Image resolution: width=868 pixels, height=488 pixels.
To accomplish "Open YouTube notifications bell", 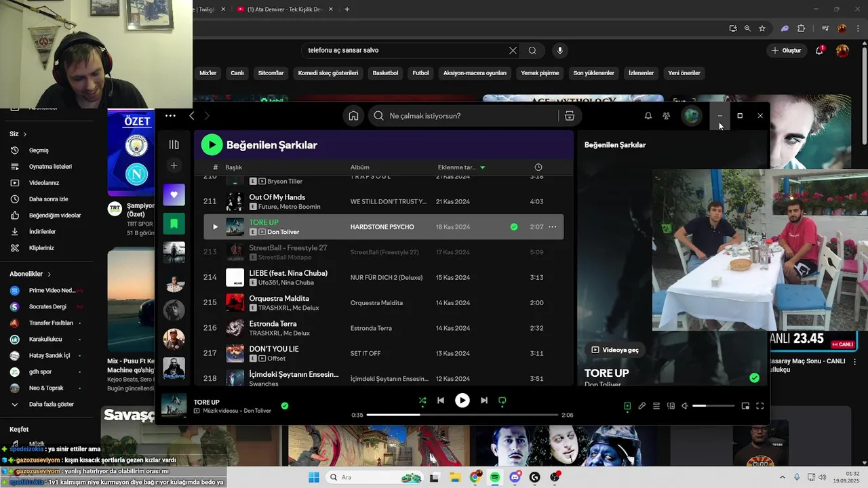I will point(819,50).
